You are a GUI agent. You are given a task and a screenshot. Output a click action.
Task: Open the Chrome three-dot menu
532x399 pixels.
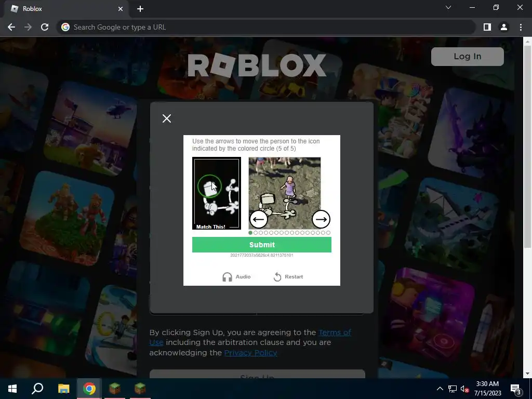pyautogui.click(x=521, y=27)
